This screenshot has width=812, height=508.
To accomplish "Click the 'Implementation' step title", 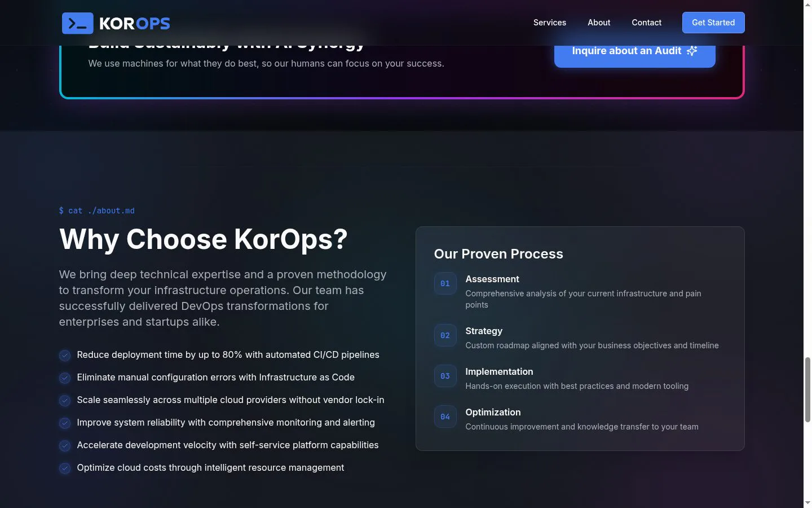I will 499,371.
